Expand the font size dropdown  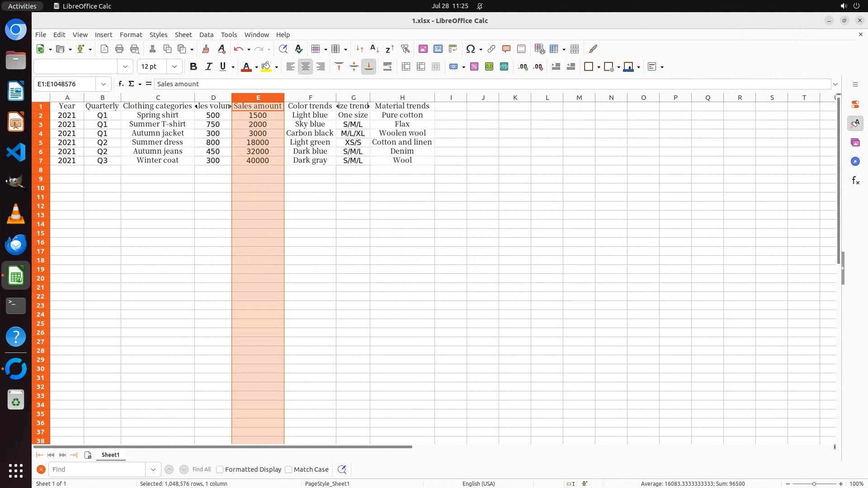[x=174, y=67]
